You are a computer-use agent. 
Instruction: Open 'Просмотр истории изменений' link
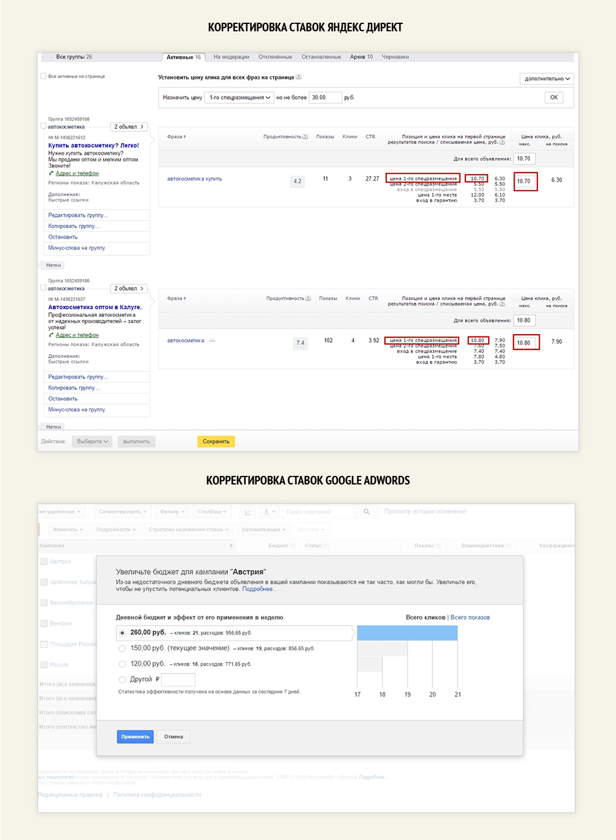[x=425, y=511]
